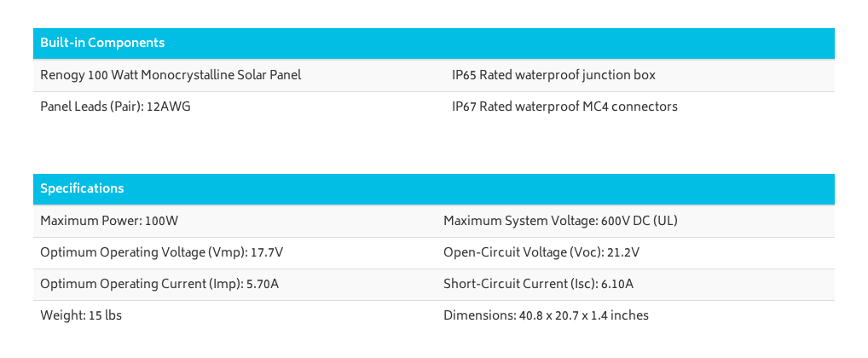The image size is (868, 358).
Task: Click the 5.70A current value
Action: (263, 285)
